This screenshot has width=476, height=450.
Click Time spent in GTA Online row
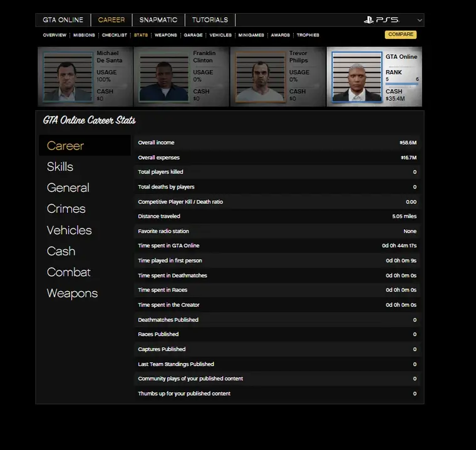277,246
